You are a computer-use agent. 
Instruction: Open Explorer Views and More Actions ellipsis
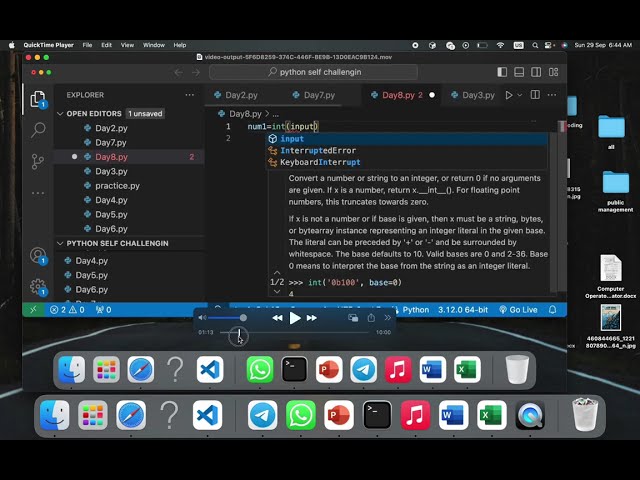tap(189, 95)
